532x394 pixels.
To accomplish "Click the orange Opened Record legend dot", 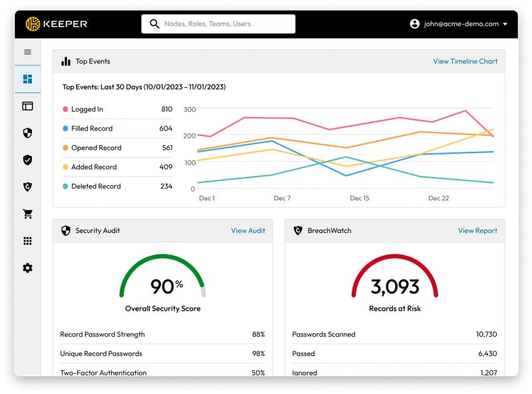I will click(x=65, y=148).
